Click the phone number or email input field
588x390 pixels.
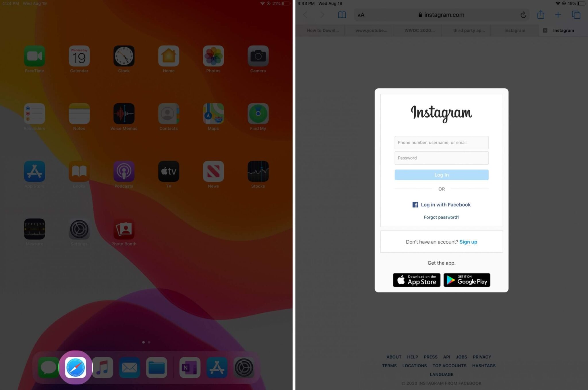coord(441,142)
